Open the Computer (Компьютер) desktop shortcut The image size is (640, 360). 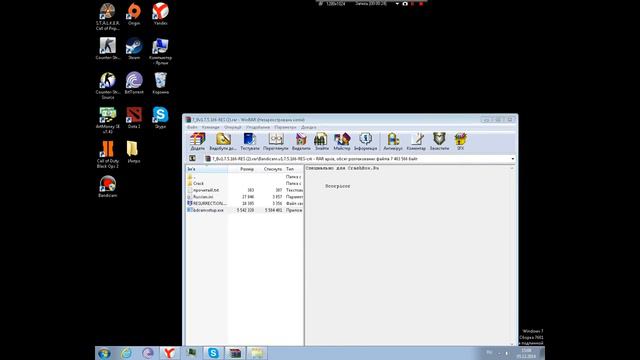click(x=160, y=51)
